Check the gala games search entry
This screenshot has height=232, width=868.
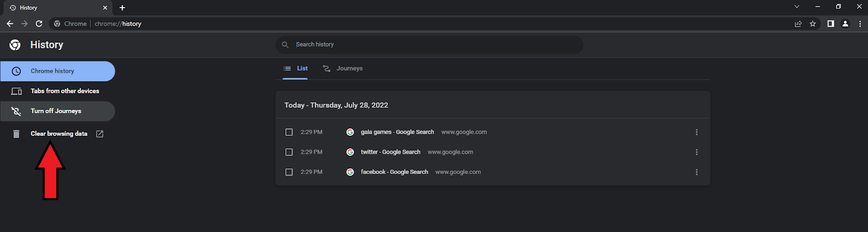click(289, 132)
